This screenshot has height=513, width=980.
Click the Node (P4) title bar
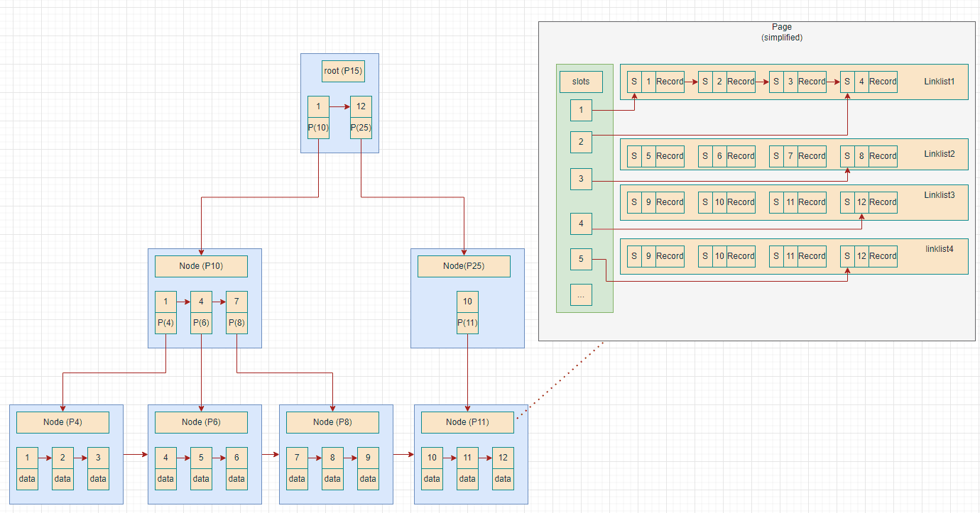[x=62, y=421]
